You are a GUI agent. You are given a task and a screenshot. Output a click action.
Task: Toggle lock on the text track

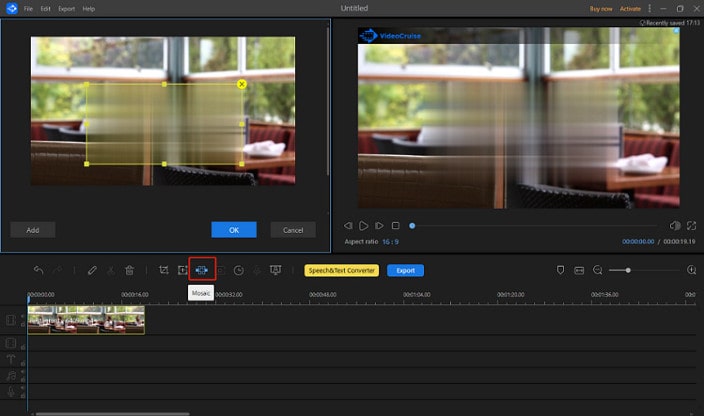22,363
